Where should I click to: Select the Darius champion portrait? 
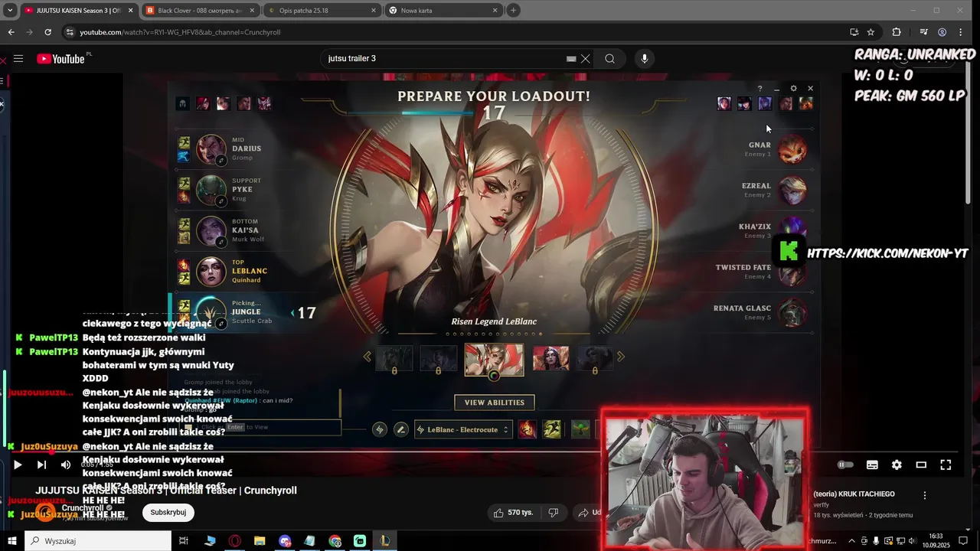click(x=211, y=149)
